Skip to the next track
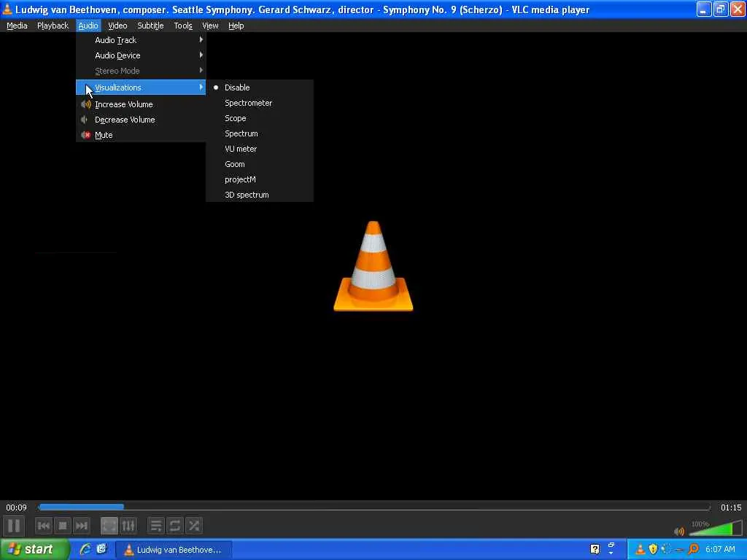 (x=82, y=526)
